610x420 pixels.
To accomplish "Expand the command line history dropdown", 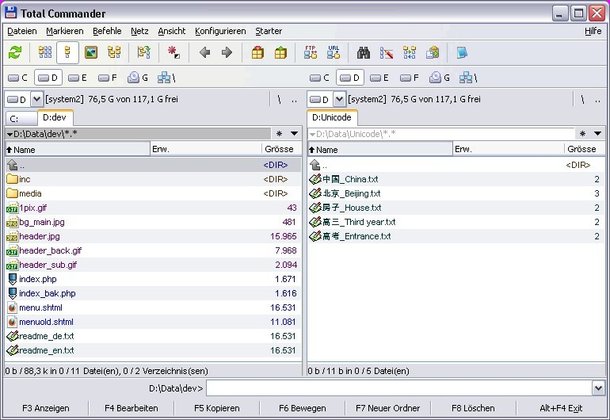I will coord(600,388).
